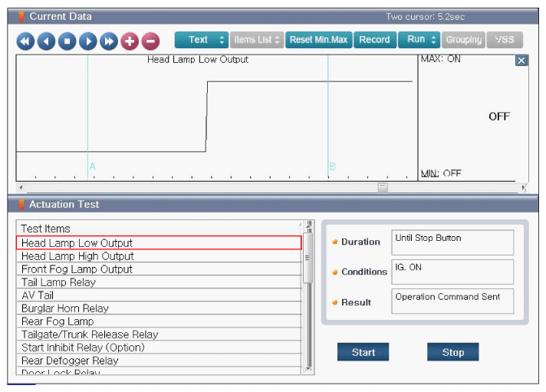The width and height of the screenshot is (546, 392).
Task: Close the graph with the X icon
Action: 521,61
